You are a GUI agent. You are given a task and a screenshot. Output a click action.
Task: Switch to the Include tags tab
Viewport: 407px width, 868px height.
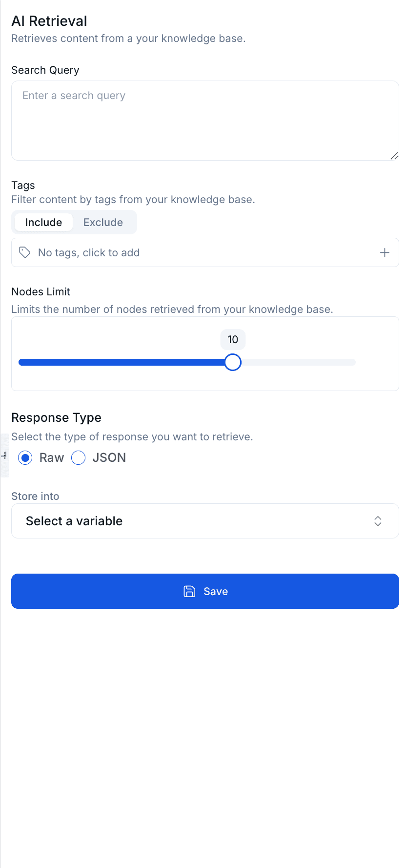click(43, 223)
